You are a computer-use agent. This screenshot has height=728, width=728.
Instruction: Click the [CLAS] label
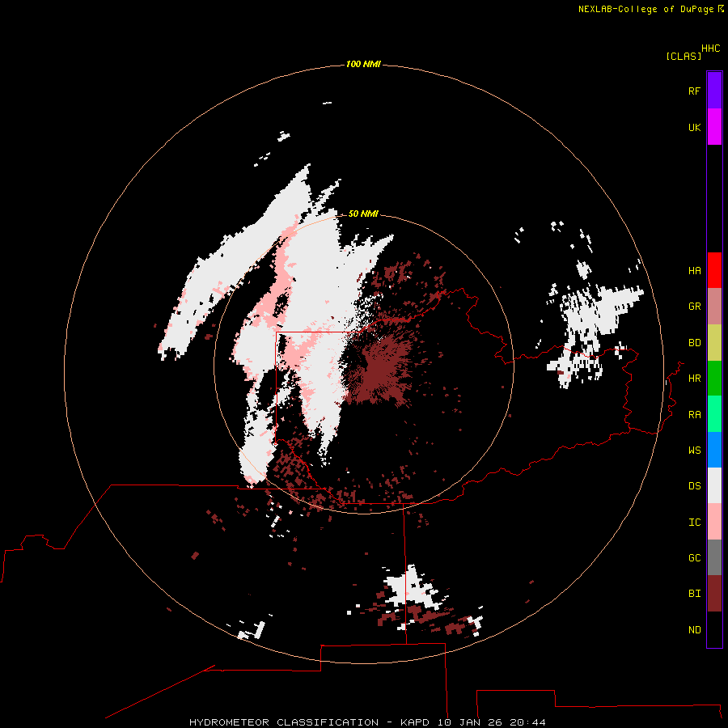(x=684, y=56)
